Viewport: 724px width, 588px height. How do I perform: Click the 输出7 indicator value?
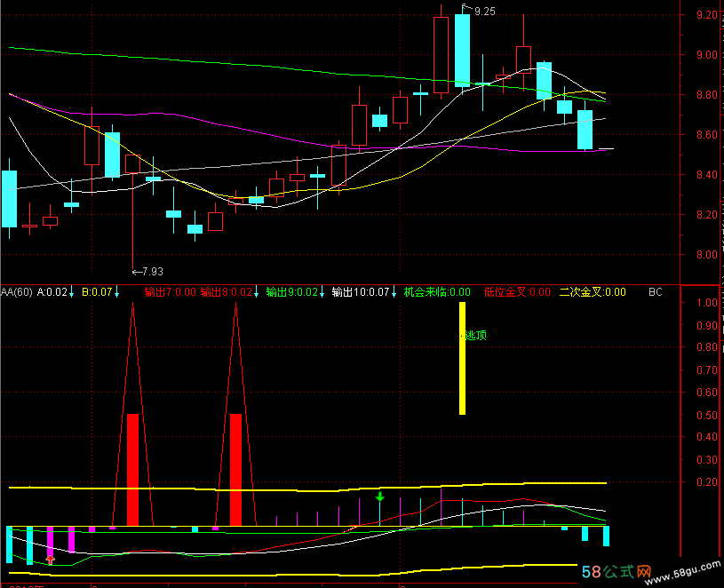point(169,291)
